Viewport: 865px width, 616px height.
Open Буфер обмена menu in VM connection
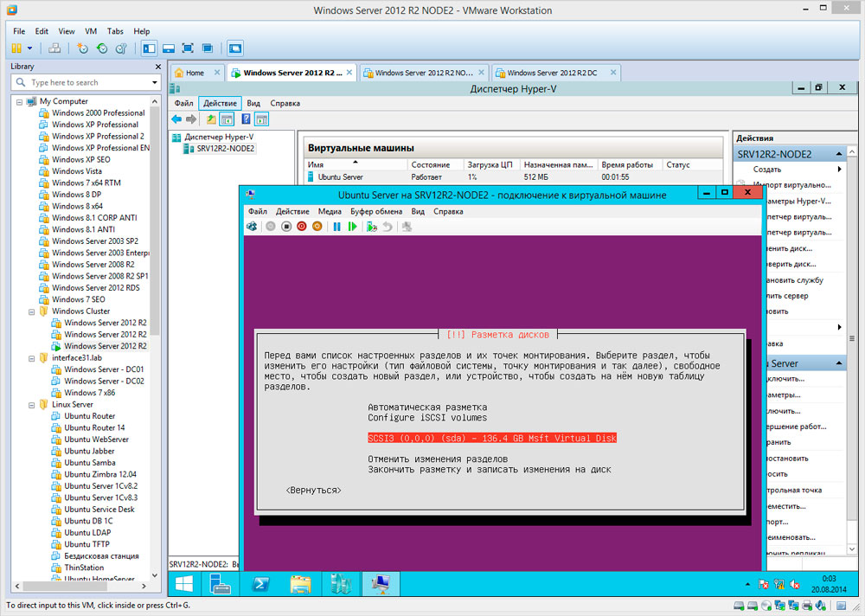[376, 211]
